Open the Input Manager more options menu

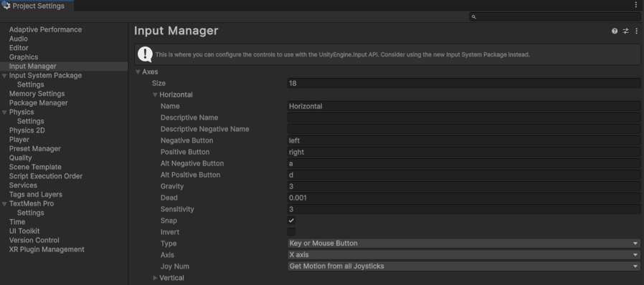point(636,32)
